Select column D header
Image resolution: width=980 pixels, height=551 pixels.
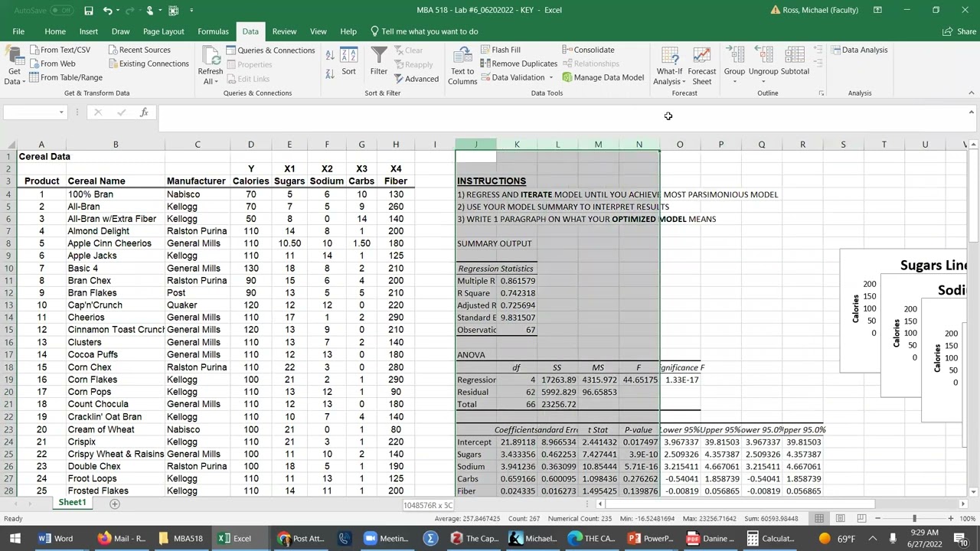point(250,144)
